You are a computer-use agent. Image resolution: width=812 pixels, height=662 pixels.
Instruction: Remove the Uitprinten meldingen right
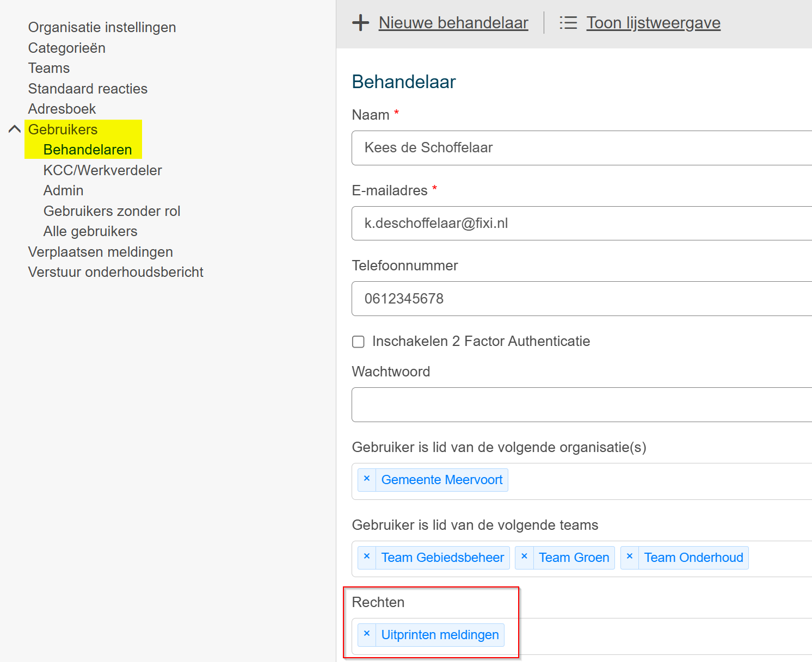(367, 634)
